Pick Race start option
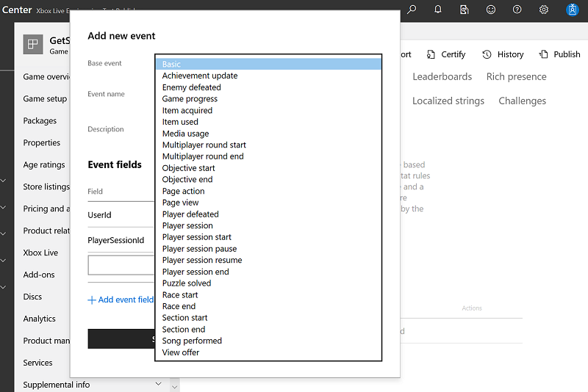588x392 pixels. (x=268, y=294)
